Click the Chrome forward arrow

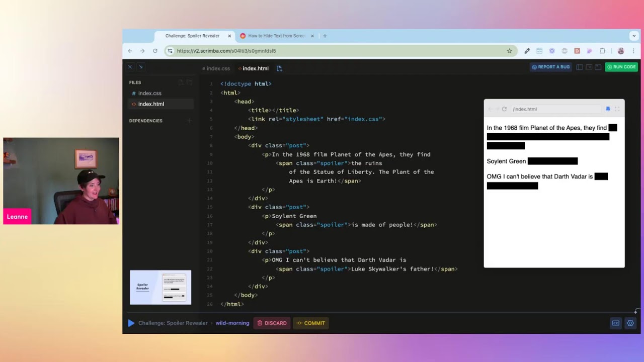[142, 51]
